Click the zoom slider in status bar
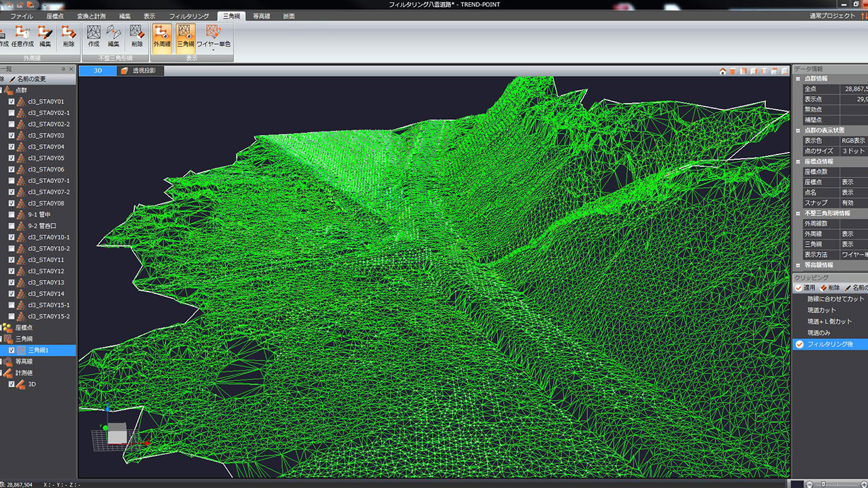 pyautogui.click(x=823, y=484)
